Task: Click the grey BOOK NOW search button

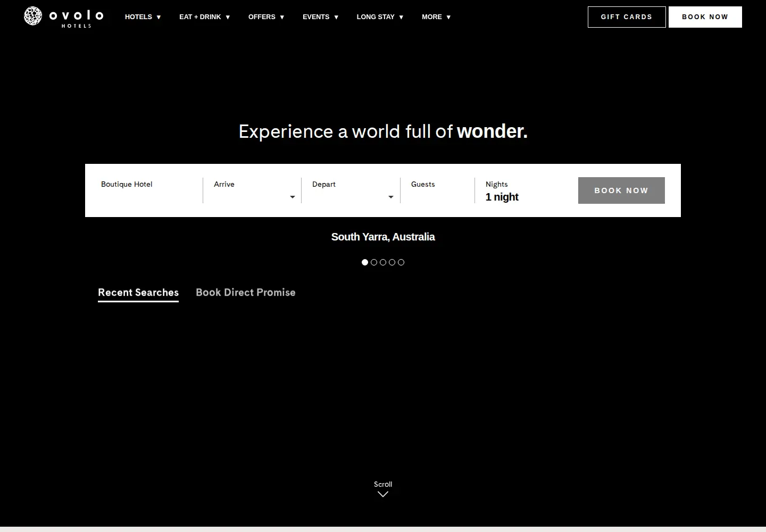Action: tap(621, 190)
